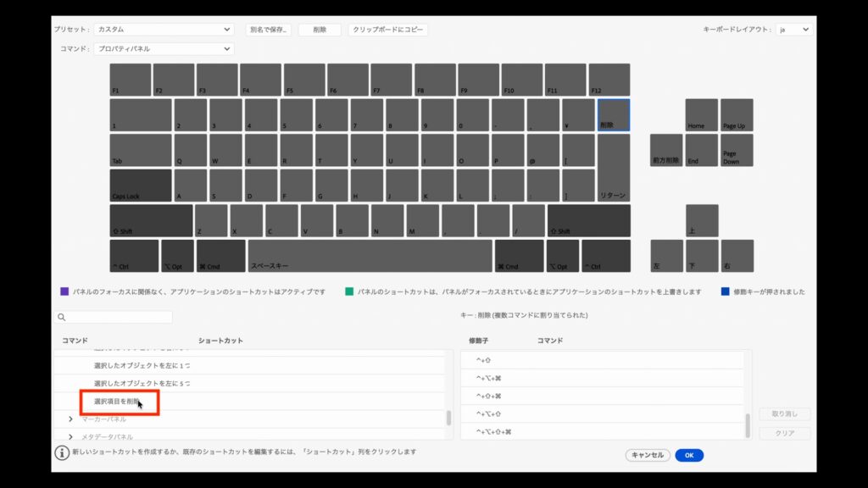Select 選択したオブジェクトを左に5 row
868x488 pixels.
(x=248, y=384)
